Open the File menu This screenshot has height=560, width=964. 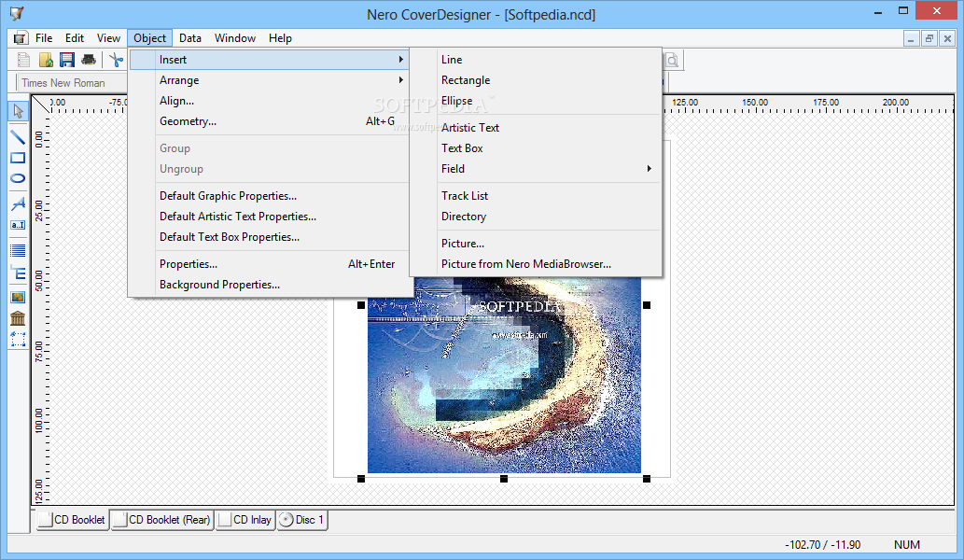pyautogui.click(x=44, y=38)
